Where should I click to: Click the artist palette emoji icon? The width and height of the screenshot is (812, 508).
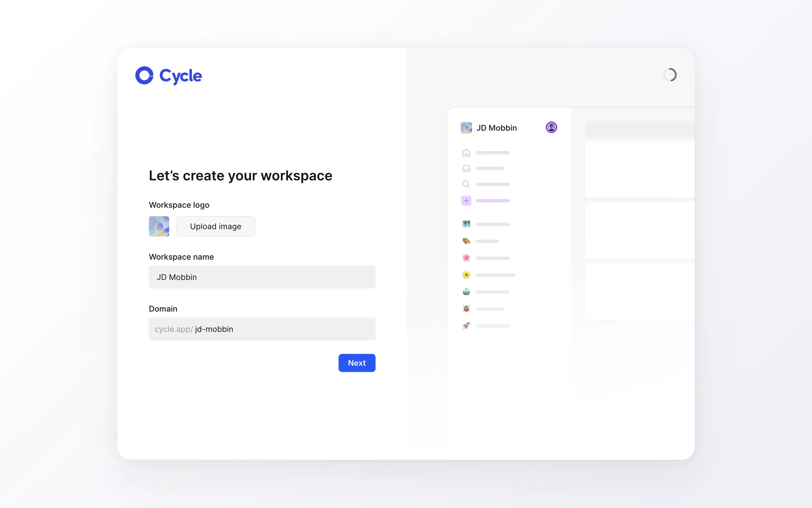click(466, 241)
